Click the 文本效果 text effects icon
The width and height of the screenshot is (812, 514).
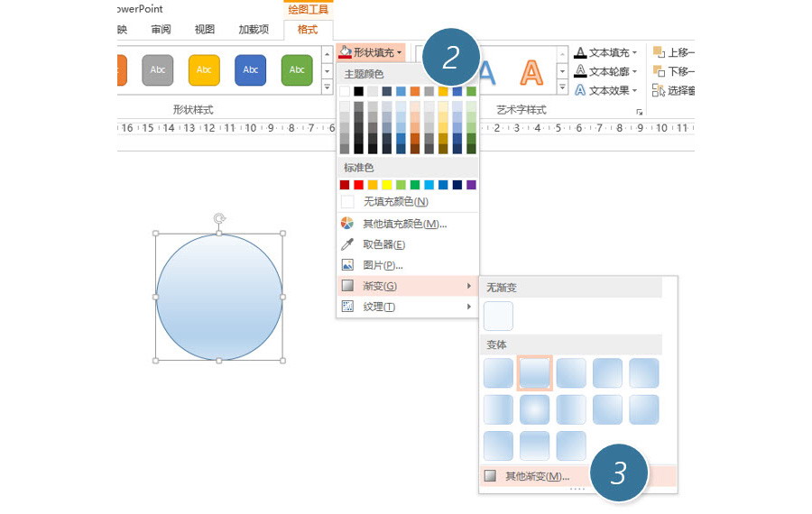[580, 90]
